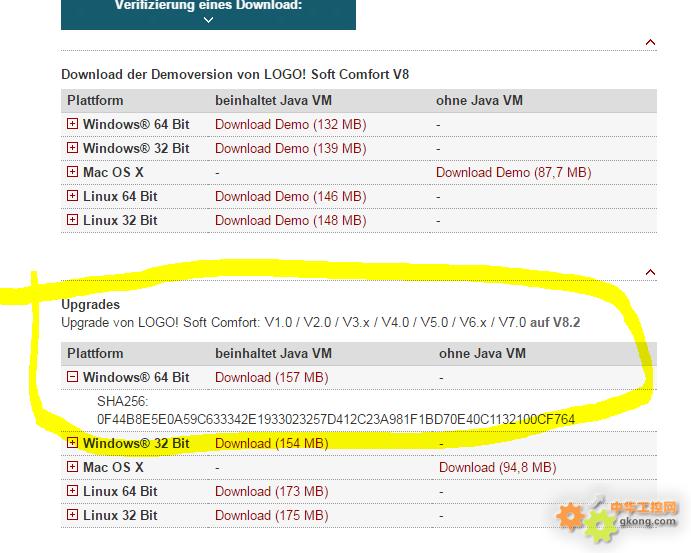Click Windows® 64 Bit label in Upgrades table
The width and height of the screenshot is (691, 553).
136,378
